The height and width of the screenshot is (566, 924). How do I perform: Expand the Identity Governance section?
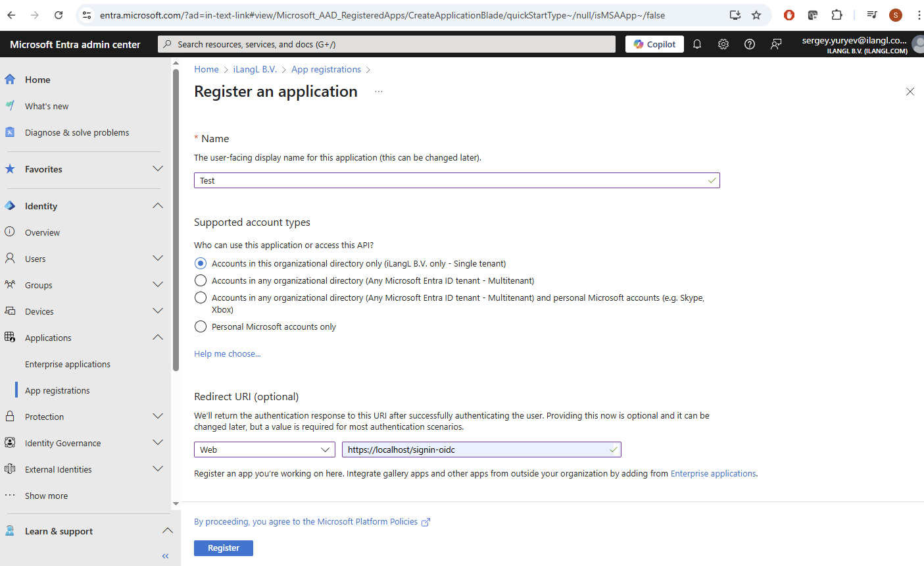click(158, 443)
